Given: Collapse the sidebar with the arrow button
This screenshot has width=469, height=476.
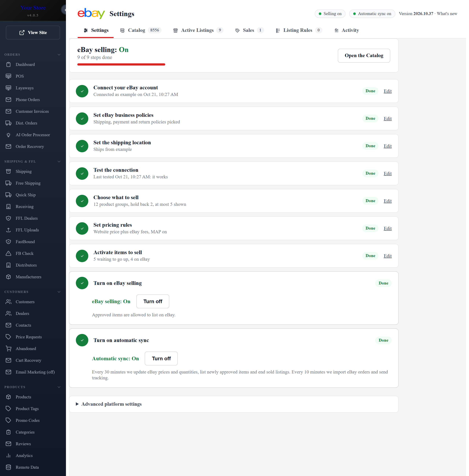Looking at the screenshot, I should pos(64,10).
